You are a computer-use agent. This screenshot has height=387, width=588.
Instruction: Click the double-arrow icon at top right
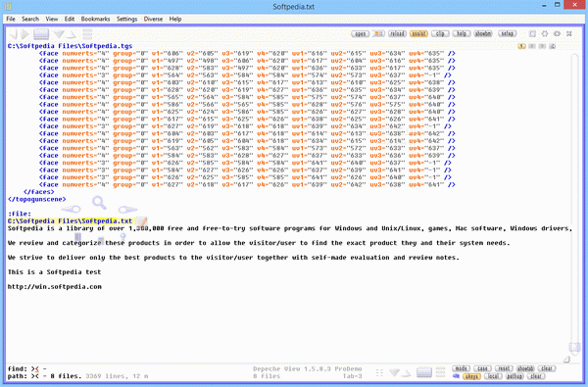pos(557,33)
